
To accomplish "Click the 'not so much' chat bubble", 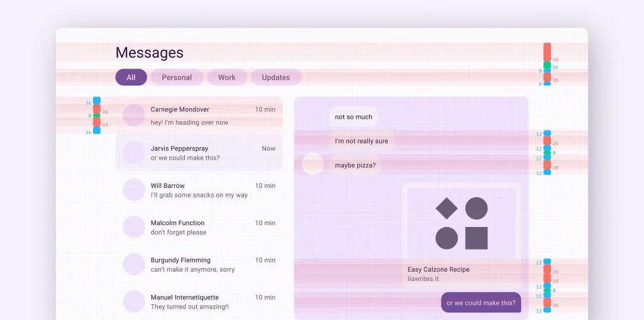I will 353,117.
